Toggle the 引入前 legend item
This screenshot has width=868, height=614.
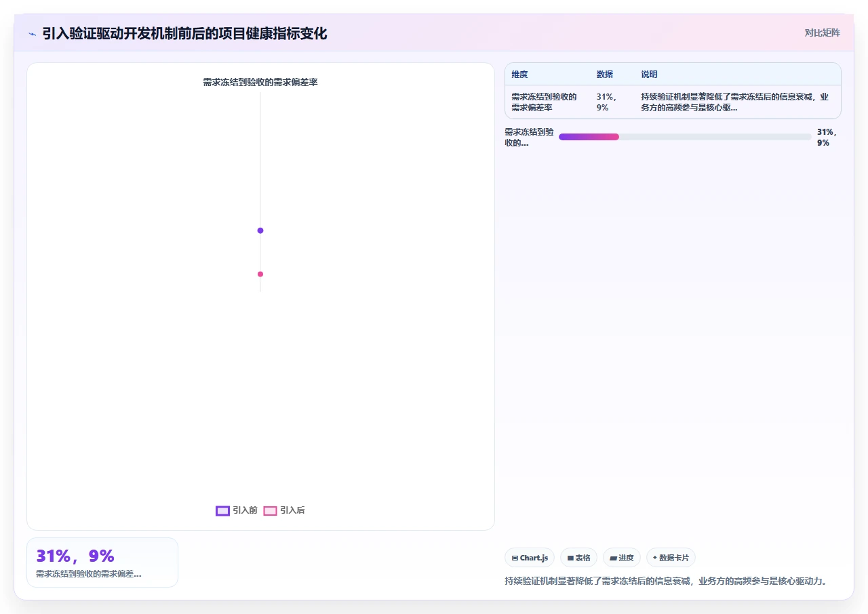tap(237, 510)
